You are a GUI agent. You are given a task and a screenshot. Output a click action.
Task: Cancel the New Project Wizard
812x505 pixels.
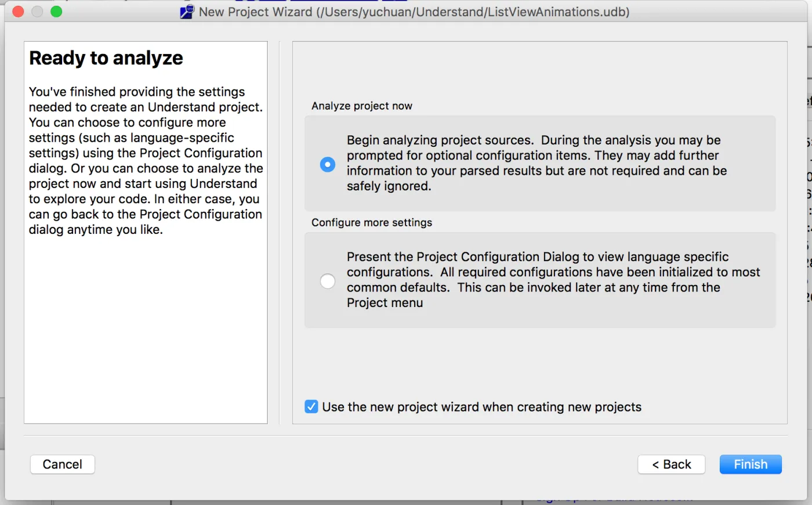(62, 464)
